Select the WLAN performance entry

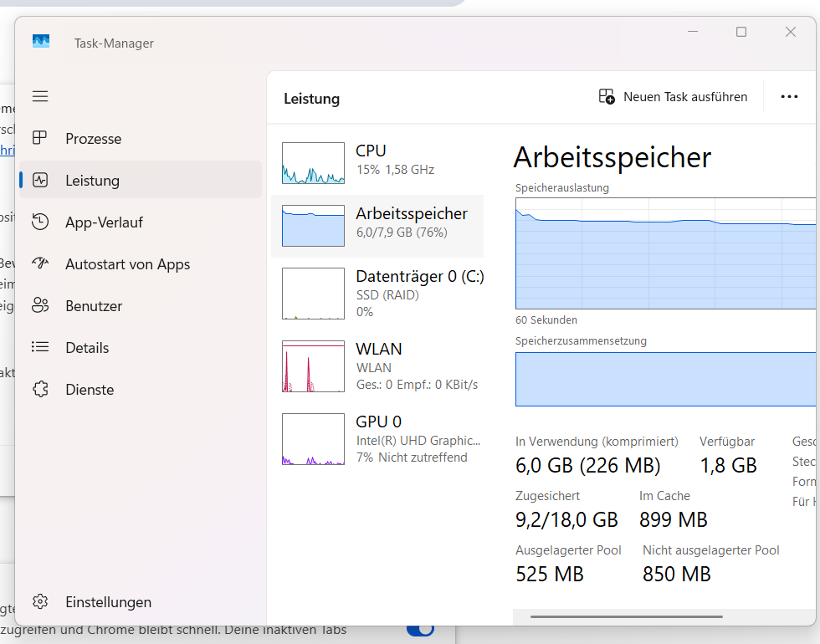(x=377, y=366)
